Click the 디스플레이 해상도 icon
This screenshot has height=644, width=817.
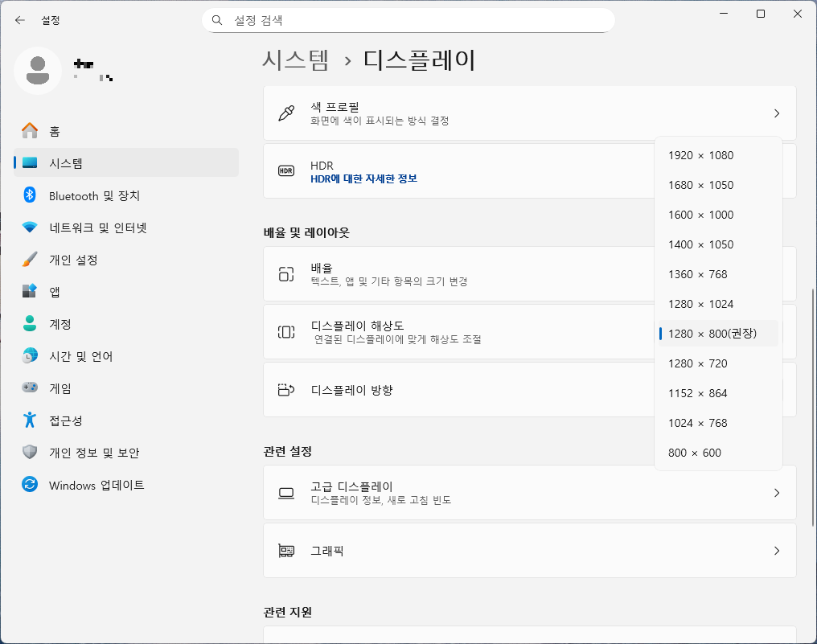pyautogui.click(x=286, y=332)
